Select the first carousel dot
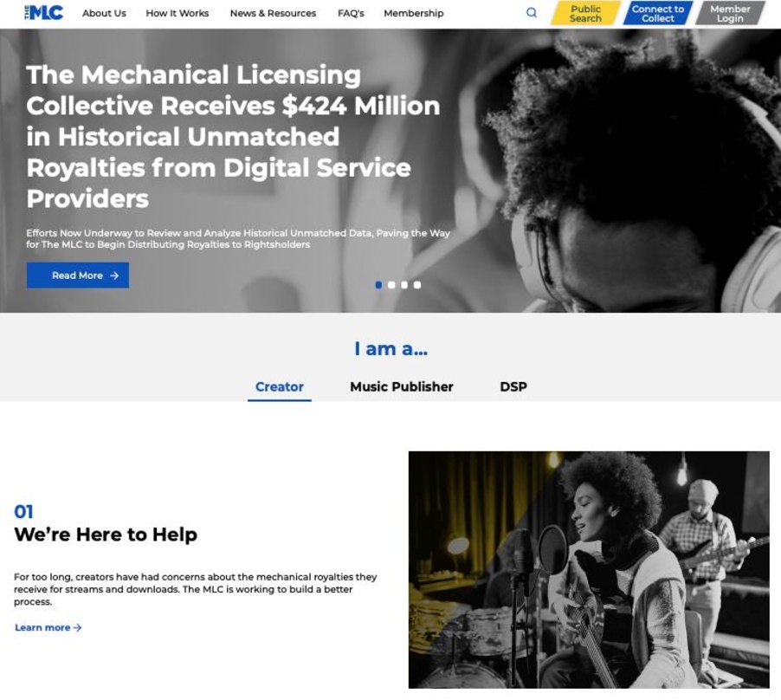 378,285
